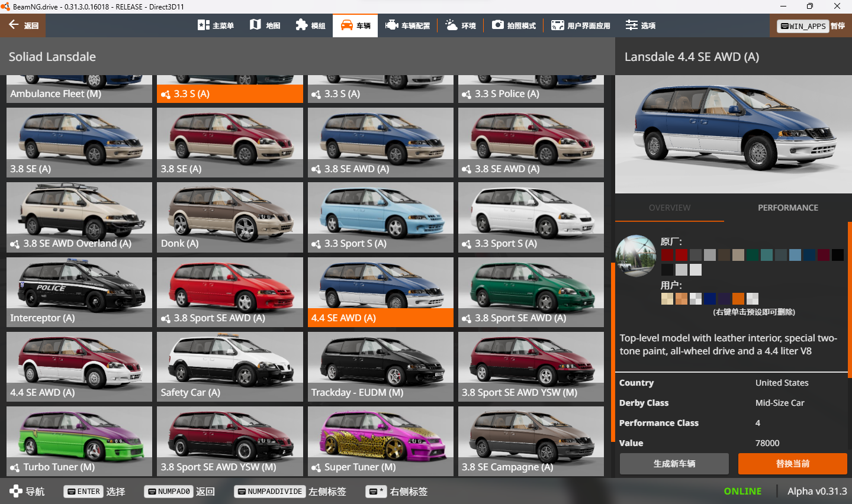The height and width of the screenshot is (504, 852).
Task: Select green 3.8 Sport SE AWD (A) tile
Action: [531, 292]
